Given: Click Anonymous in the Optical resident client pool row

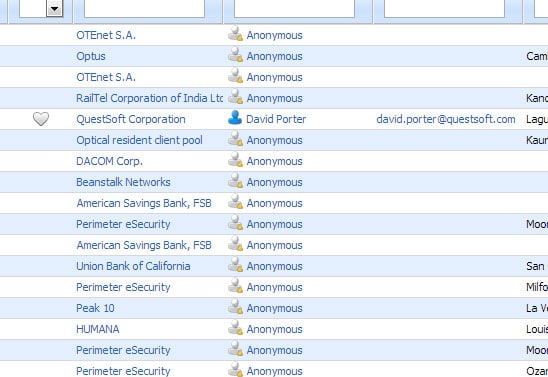Looking at the screenshot, I should 275,140.
